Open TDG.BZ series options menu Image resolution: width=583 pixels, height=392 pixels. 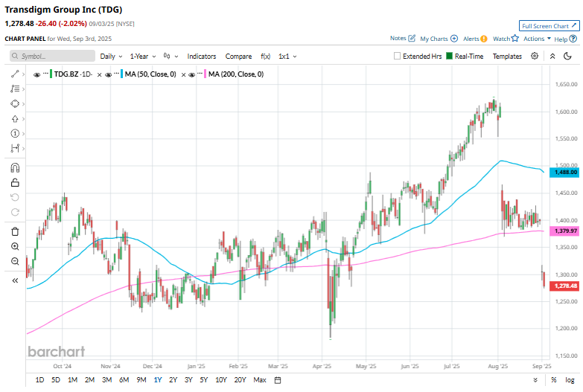point(45,73)
